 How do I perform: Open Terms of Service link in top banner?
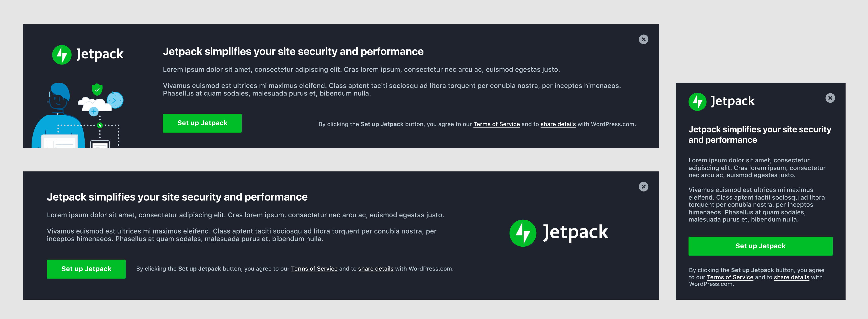coord(496,124)
